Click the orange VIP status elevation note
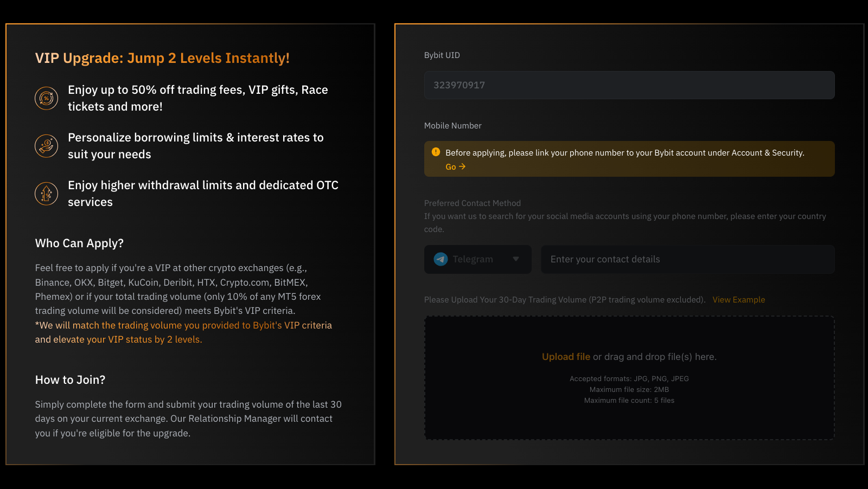 point(183,332)
